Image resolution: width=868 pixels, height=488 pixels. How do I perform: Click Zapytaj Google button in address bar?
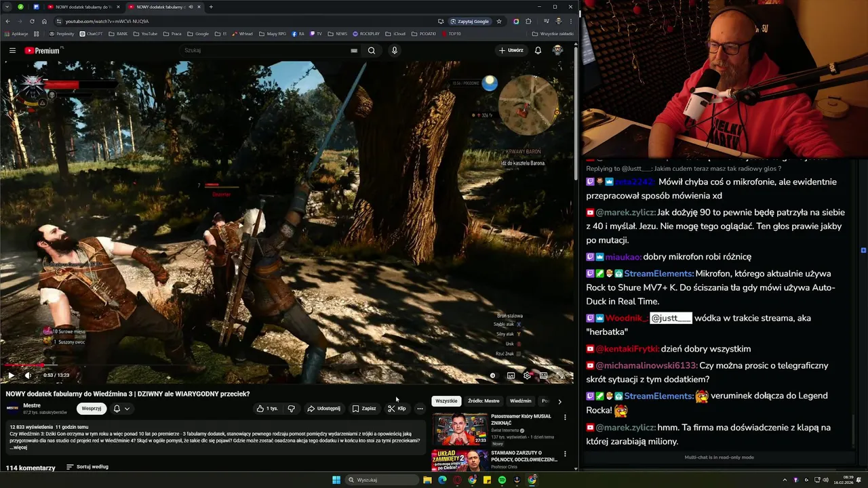(x=471, y=21)
